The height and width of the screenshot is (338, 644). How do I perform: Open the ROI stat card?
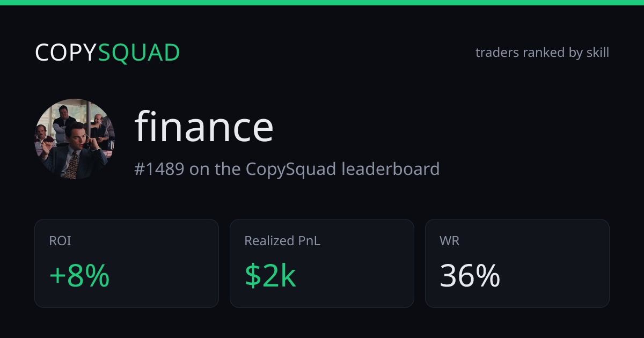coord(127,263)
